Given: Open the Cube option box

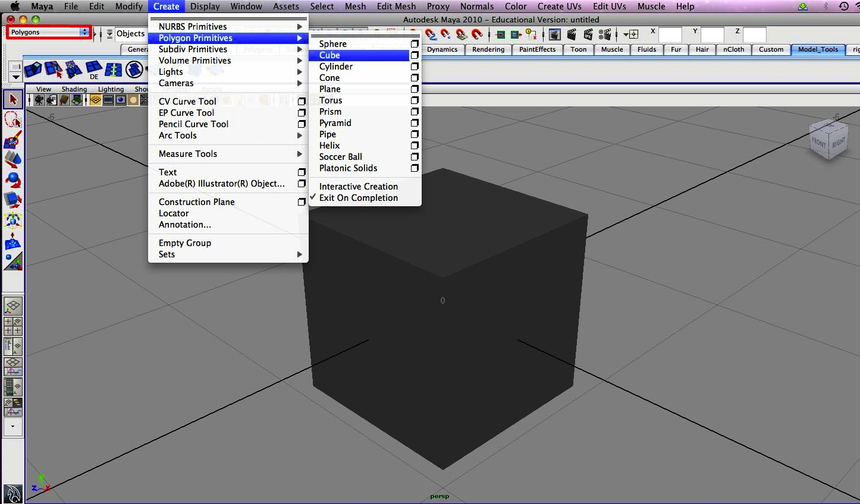Looking at the screenshot, I should (x=414, y=55).
